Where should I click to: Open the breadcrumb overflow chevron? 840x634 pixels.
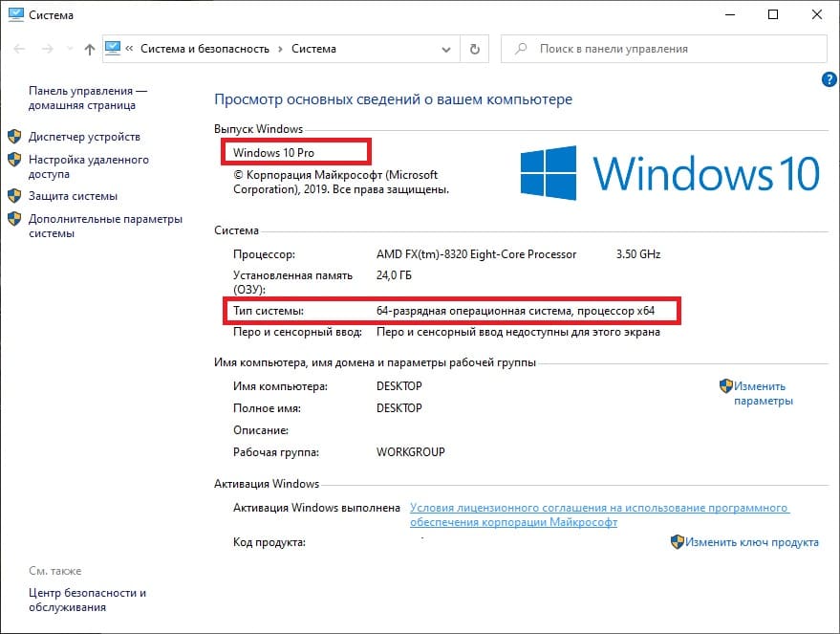[129, 48]
